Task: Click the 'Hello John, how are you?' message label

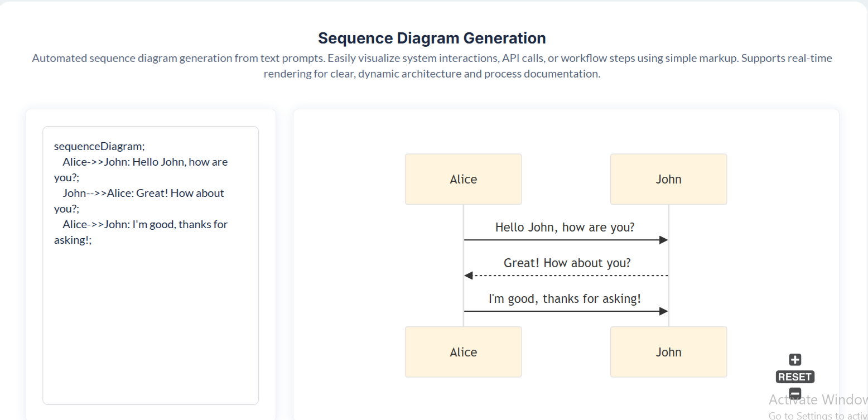Action: click(x=565, y=228)
